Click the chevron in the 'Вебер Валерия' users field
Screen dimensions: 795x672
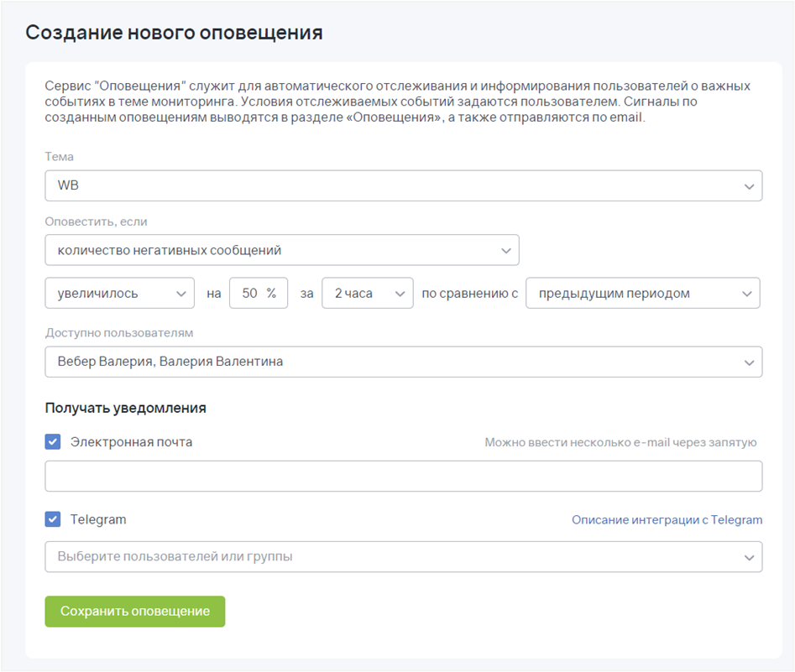749,362
